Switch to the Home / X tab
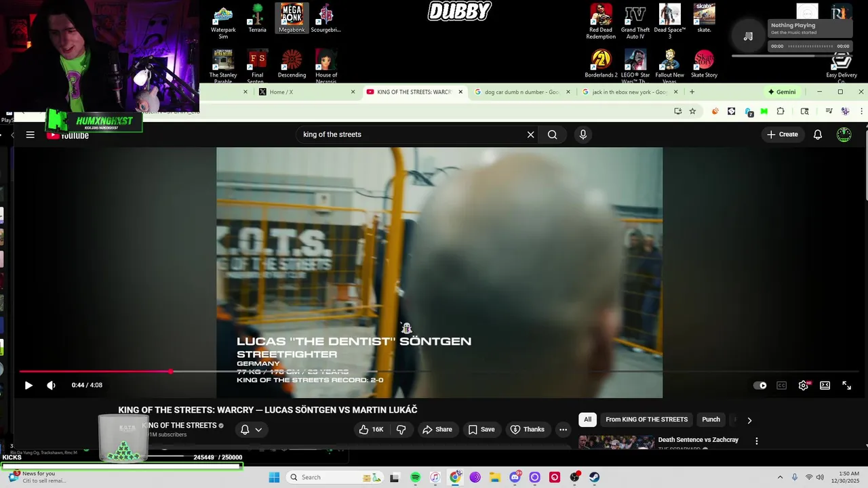Viewport: 868px width, 488px height. point(308,92)
